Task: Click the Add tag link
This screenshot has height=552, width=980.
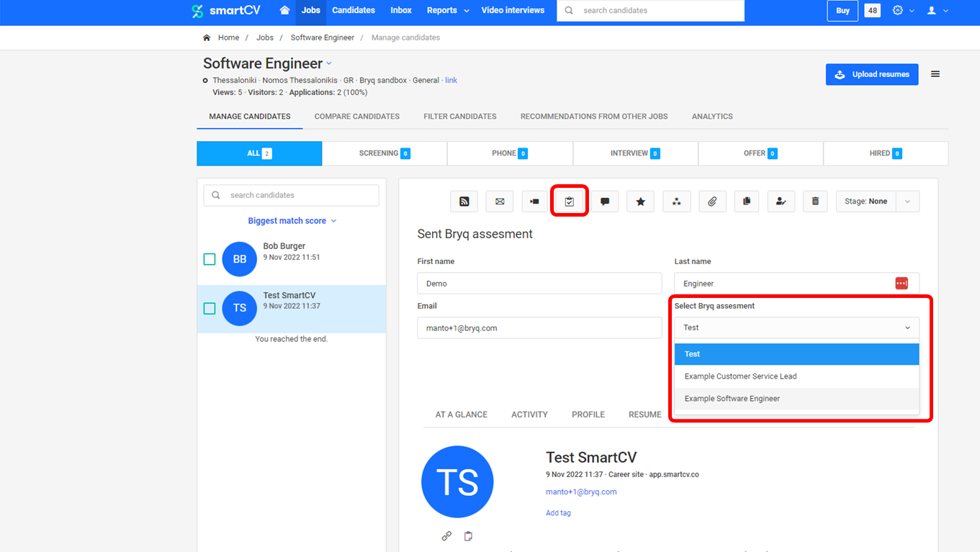Action: (x=558, y=513)
